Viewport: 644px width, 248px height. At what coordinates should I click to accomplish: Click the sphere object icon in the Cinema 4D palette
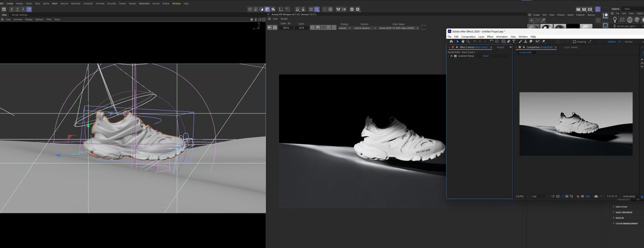[x=630, y=20]
